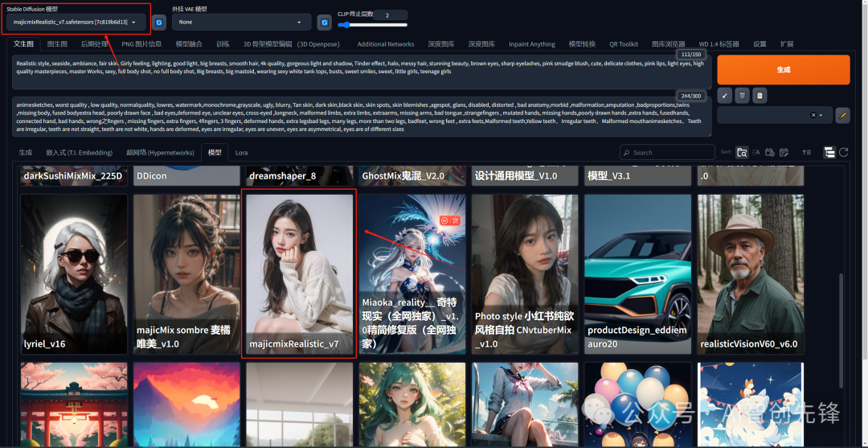Select the dreamshaper_8 model card
Image resolution: width=868 pixels, height=448 pixels.
pos(300,175)
